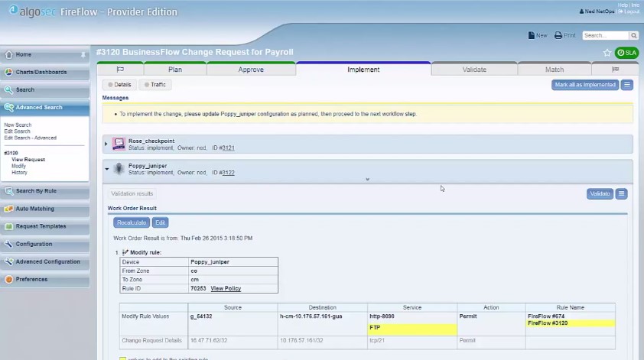Click Edit Search - Advanced link
Screen dimensions: 644x360
click(31, 138)
